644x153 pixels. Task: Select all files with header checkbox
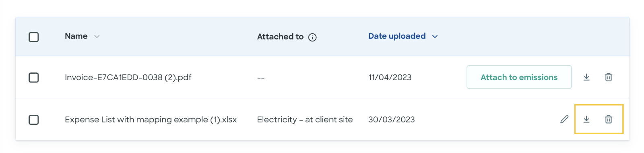point(34,37)
